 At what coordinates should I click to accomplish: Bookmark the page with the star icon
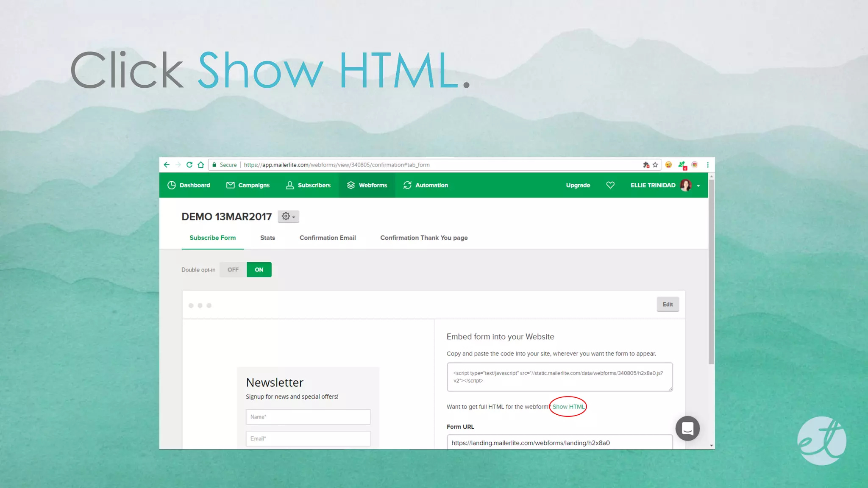pyautogui.click(x=655, y=165)
